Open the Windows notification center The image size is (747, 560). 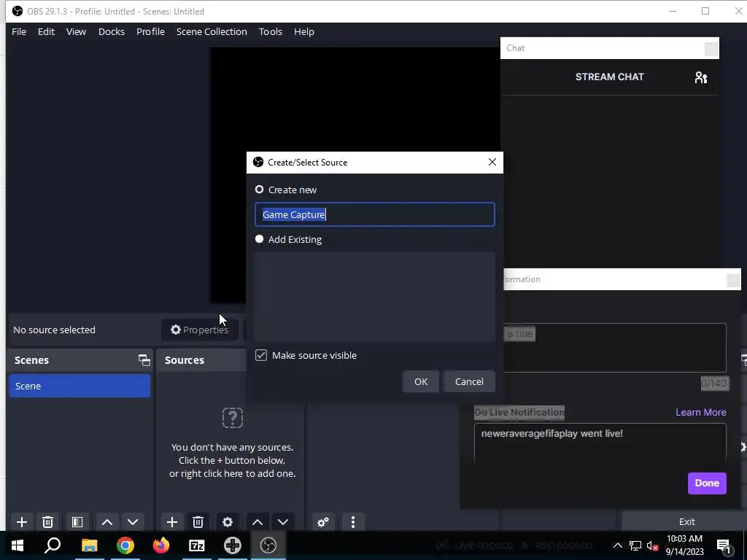[x=724, y=546]
